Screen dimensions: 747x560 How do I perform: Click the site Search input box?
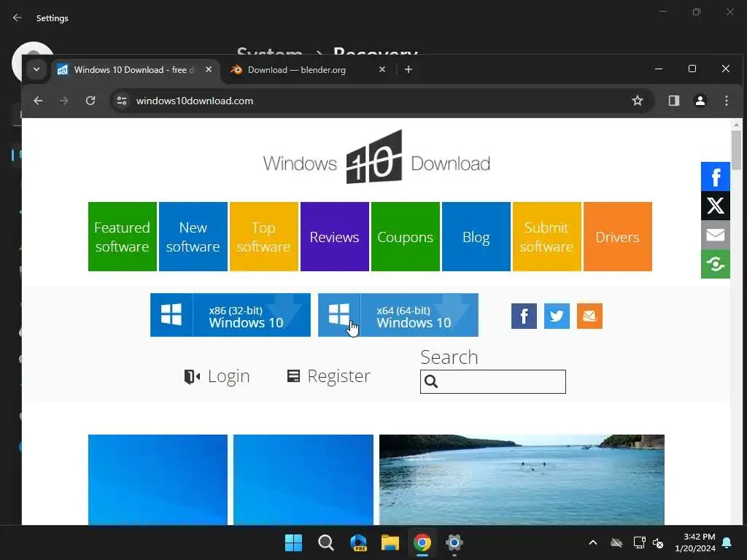[x=493, y=381]
